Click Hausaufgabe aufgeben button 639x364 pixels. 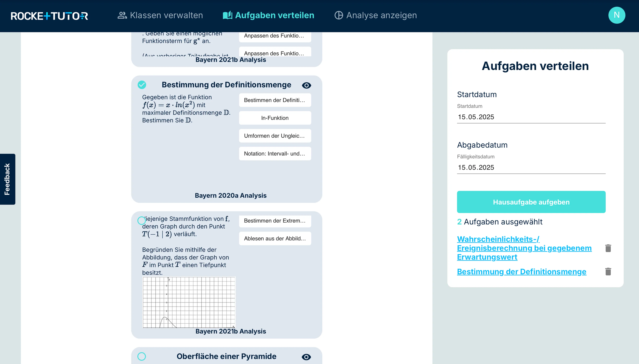pyautogui.click(x=531, y=202)
